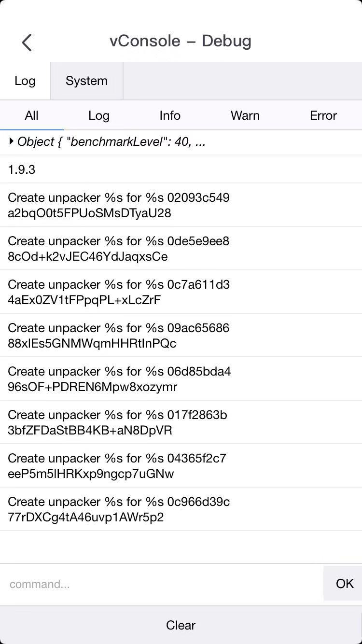Switch to the System tab
Image resolution: width=362 pixels, height=644 pixels.
click(86, 81)
